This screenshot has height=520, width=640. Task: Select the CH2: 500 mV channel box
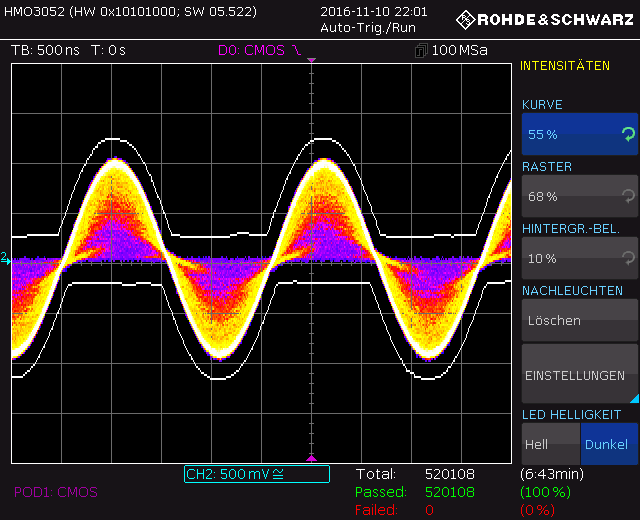(x=257, y=474)
